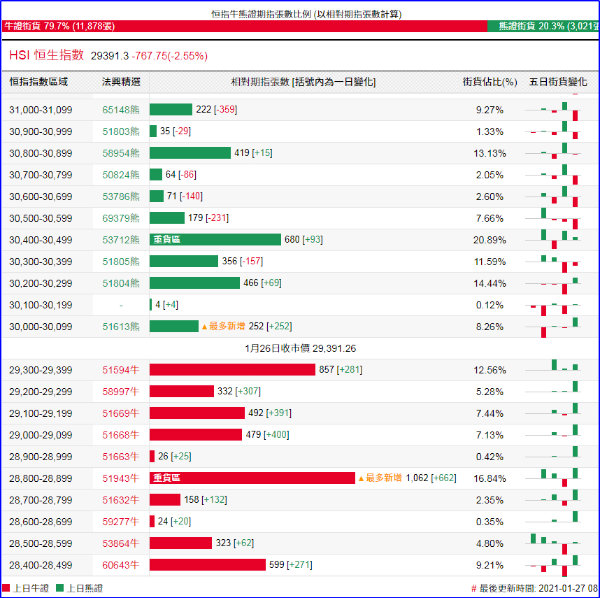This screenshot has height=598, width=600.
Task: Open the 53864牛 warrant link
Action: point(121,544)
